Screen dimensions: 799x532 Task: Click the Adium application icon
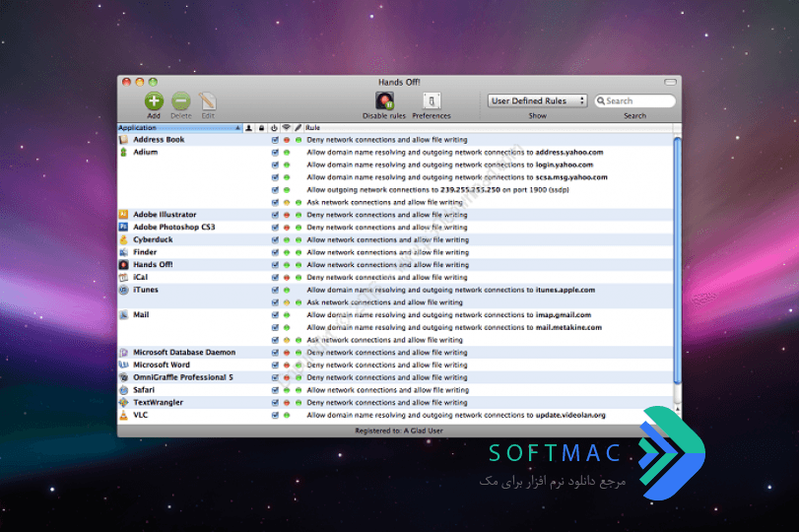tap(123, 152)
